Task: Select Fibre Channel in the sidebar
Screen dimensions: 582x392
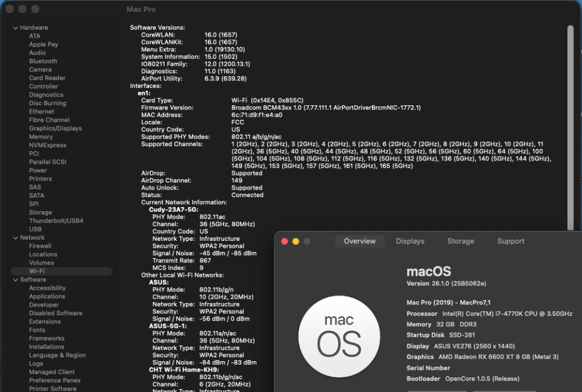Action: point(49,120)
